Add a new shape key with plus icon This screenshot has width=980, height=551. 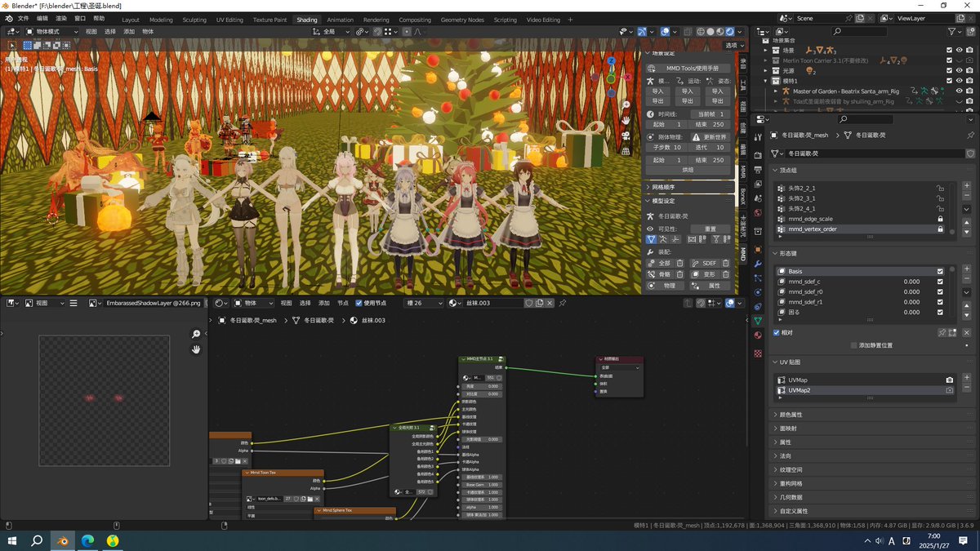coord(967,269)
